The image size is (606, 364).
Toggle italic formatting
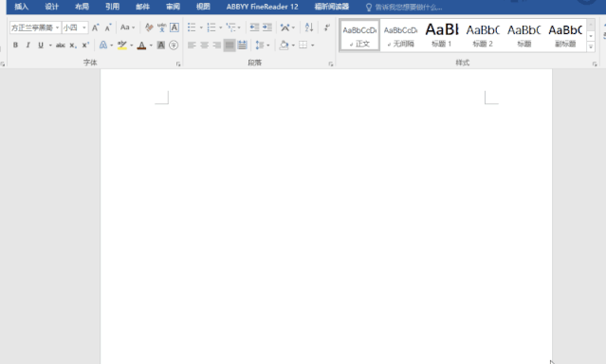pos(28,45)
